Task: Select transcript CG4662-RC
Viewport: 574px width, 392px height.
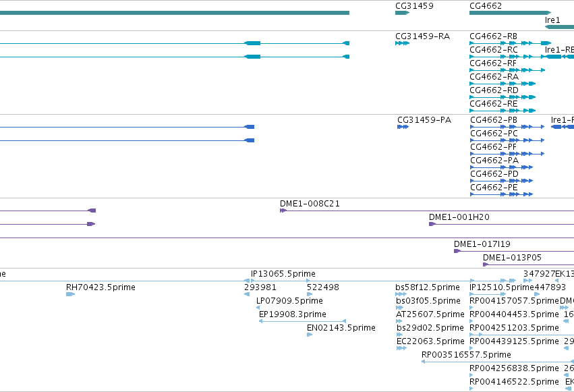Action: tap(494, 50)
